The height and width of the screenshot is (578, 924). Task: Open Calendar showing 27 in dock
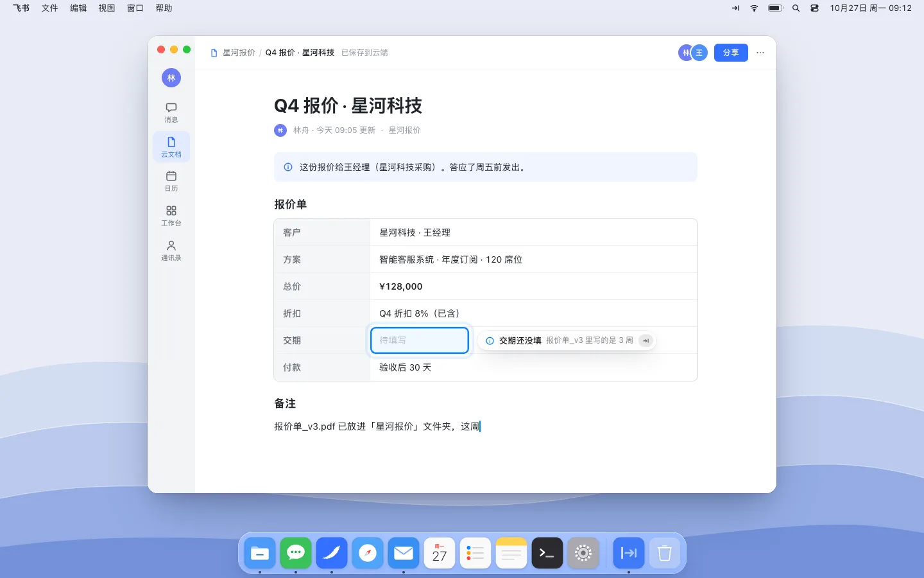[440, 553]
